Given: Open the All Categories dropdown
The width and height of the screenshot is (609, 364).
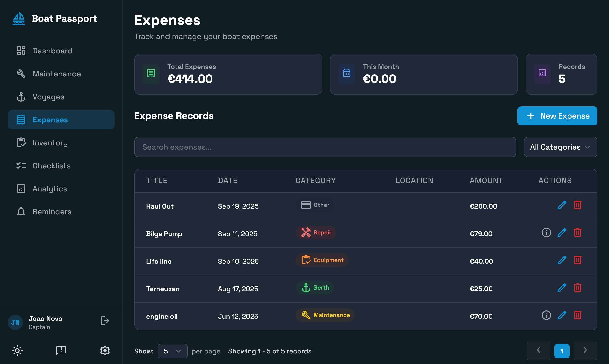Looking at the screenshot, I should (x=560, y=147).
